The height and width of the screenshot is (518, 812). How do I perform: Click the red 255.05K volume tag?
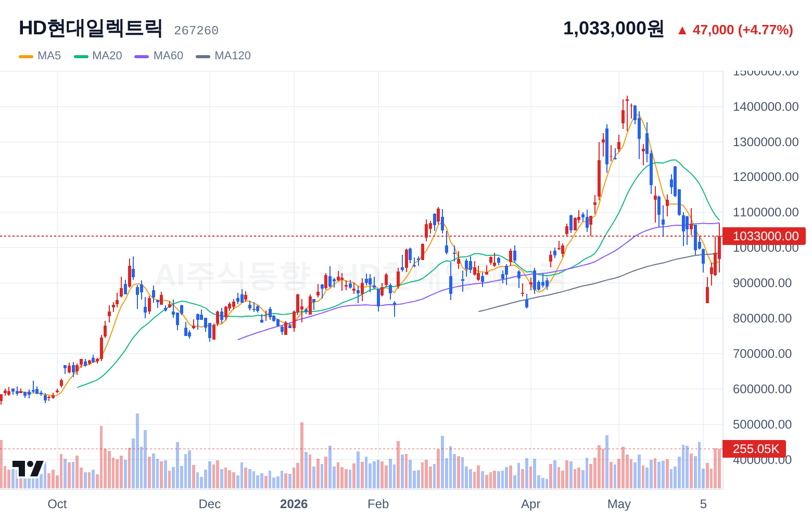tap(755, 449)
